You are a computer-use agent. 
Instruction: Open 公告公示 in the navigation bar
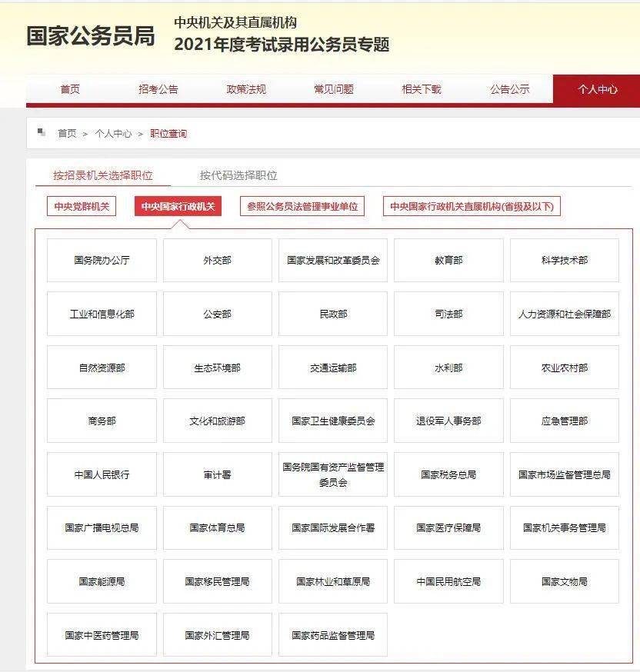click(x=510, y=89)
